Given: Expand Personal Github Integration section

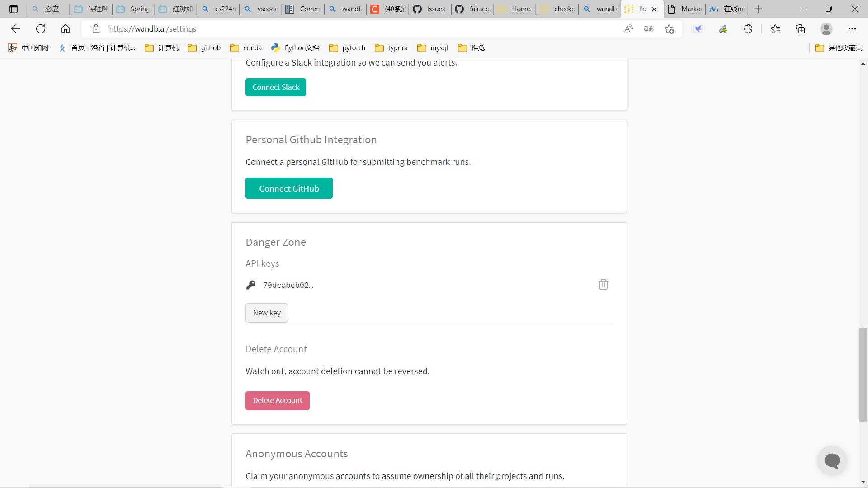Looking at the screenshot, I should click(311, 140).
